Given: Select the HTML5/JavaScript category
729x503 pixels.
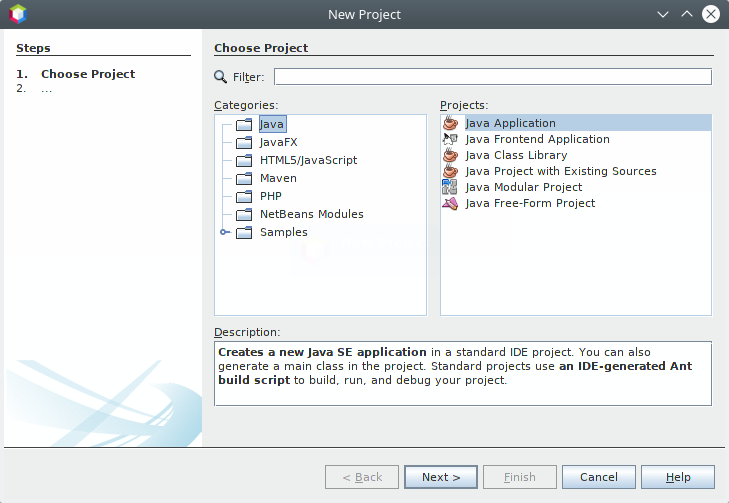Looking at the screenshot, I should 308,160.
